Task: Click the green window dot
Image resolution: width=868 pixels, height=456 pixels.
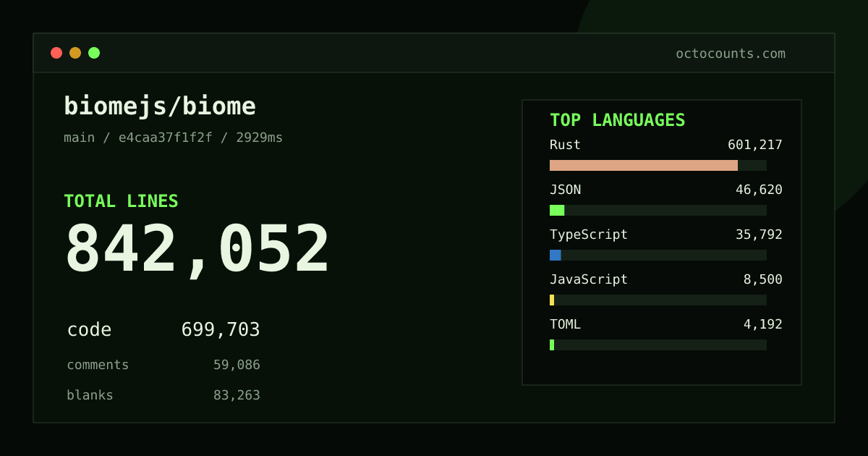Action: point(94,53)
